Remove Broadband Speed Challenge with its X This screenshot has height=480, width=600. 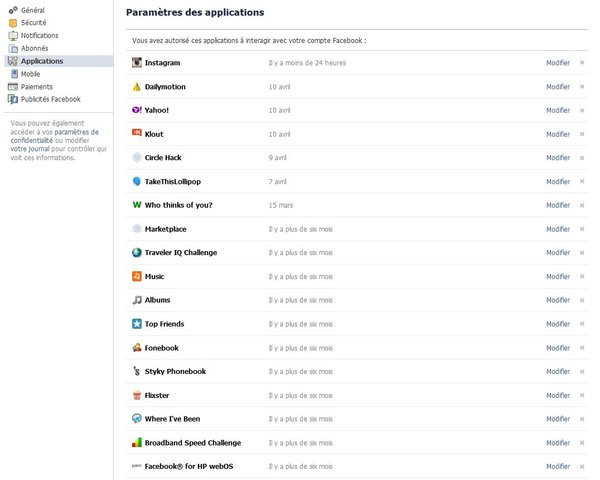(582, 443)
